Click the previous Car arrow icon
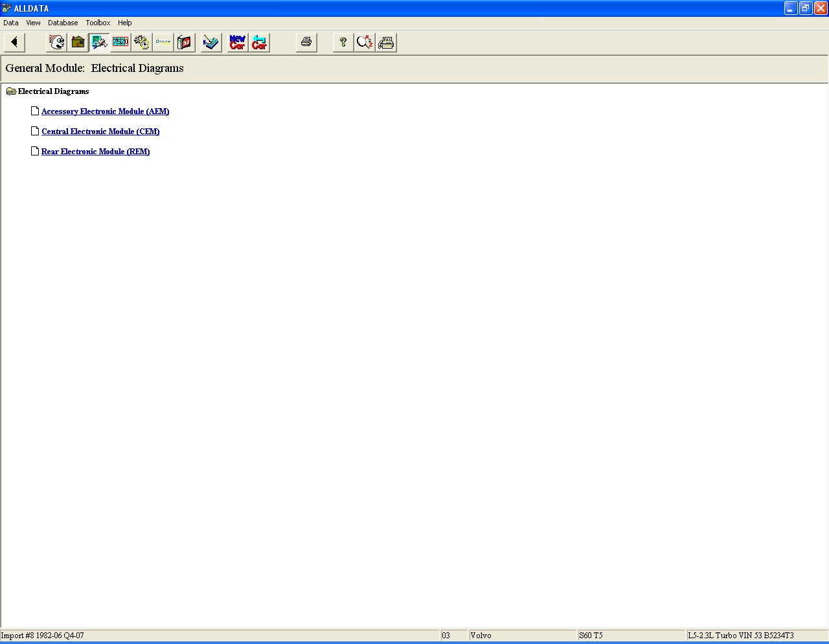 259,43
